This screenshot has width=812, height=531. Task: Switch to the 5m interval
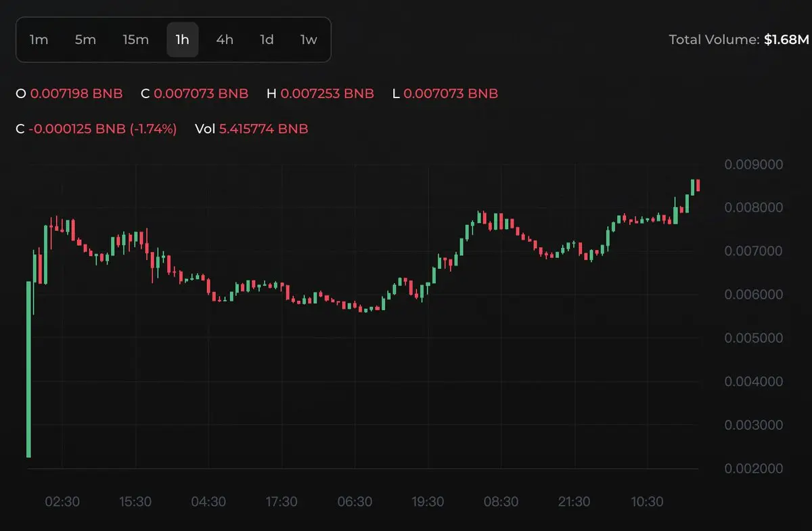pyautogui.click(x=85, y=40)
